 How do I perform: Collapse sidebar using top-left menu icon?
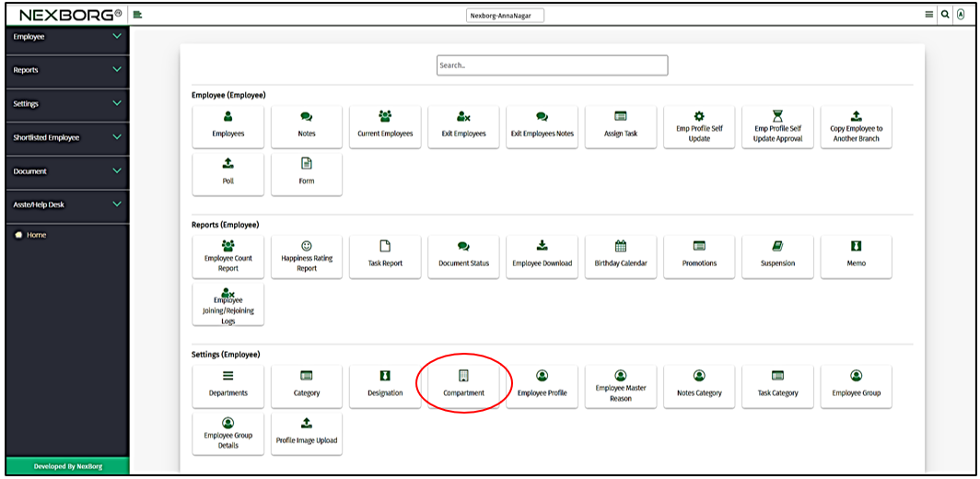(137, 15)
